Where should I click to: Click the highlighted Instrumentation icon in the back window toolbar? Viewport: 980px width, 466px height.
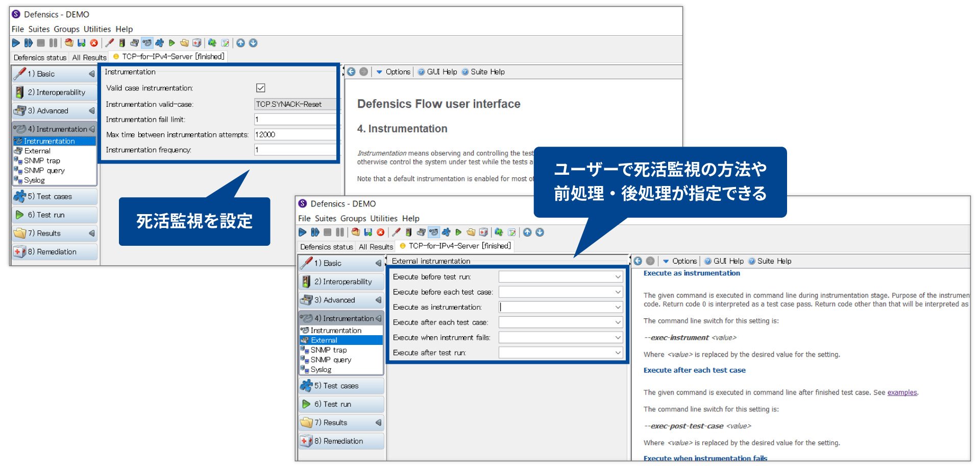click(147, 43)
